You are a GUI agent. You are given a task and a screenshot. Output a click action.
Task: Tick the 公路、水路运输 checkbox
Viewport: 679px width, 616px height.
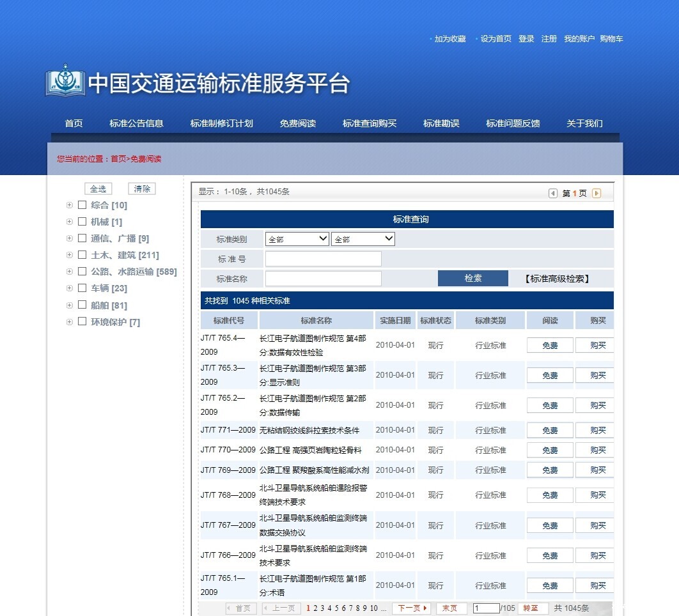point(82,272)
